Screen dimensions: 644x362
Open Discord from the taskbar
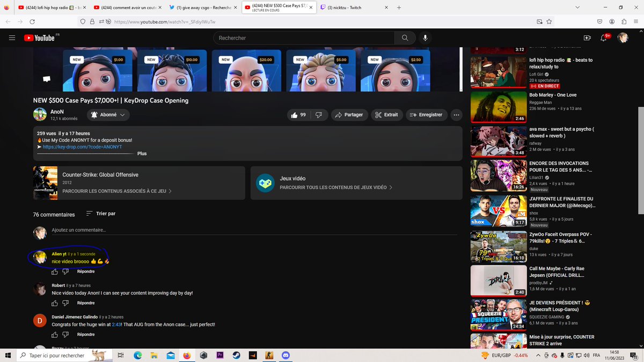[286, 355]
